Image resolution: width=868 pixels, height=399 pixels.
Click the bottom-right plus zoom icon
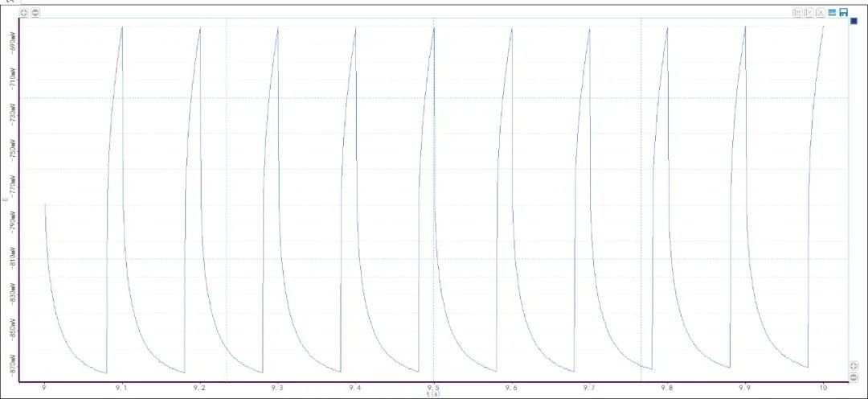pyautogui.click(x=853, y=366)
